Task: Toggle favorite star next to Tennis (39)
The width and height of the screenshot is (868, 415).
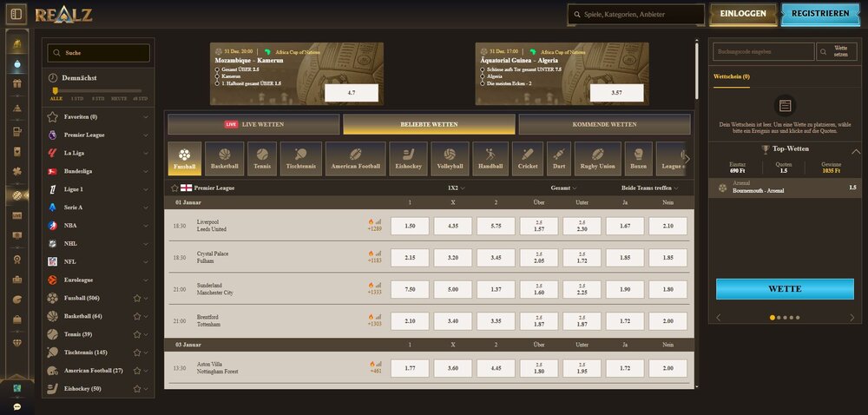Action: pos(136,334)
